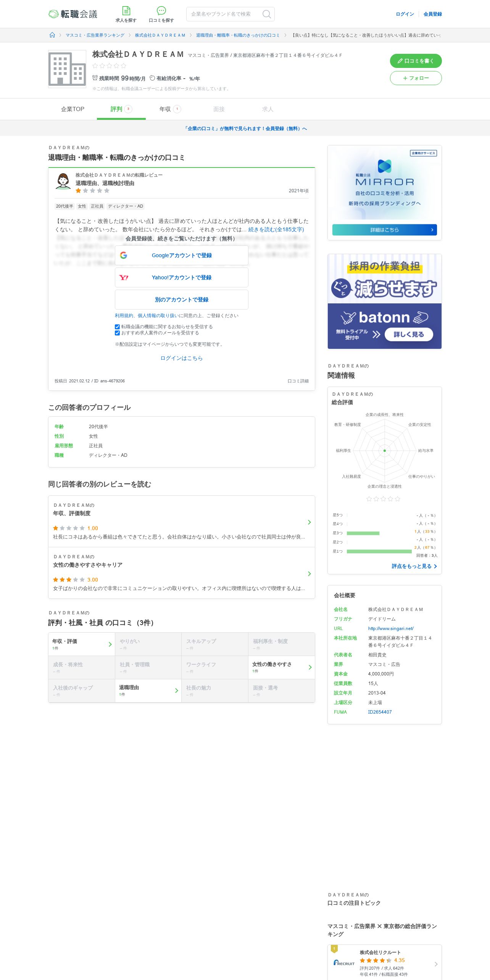This screenshot has height=980, width=490.
Task: Click 評点をもっと見る link
Action: pos(414,566)
